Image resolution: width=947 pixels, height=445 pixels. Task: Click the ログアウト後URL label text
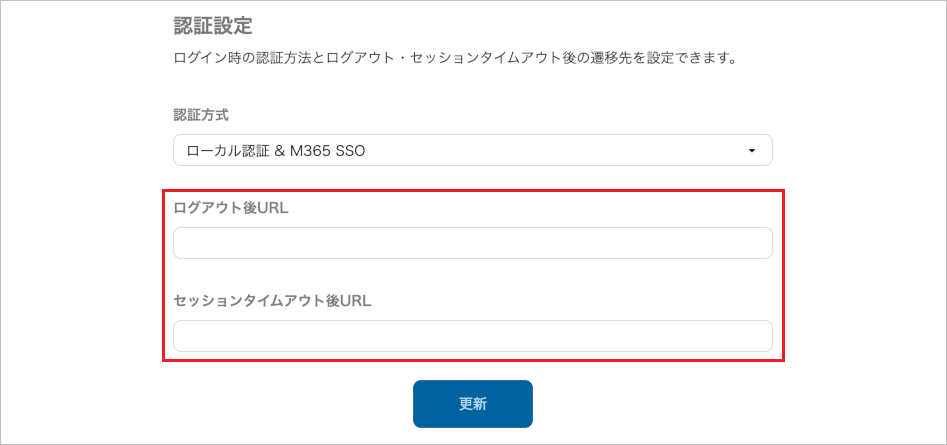coord(231,208)
